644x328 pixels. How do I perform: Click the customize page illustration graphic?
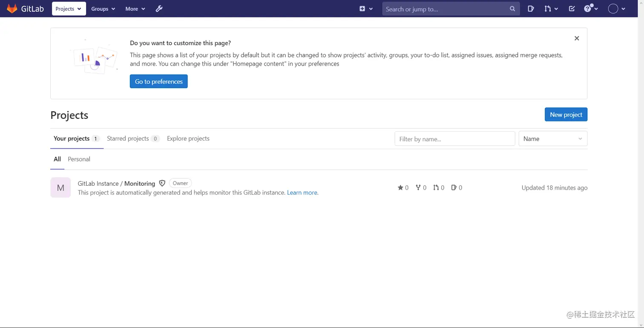pos(94,56)
